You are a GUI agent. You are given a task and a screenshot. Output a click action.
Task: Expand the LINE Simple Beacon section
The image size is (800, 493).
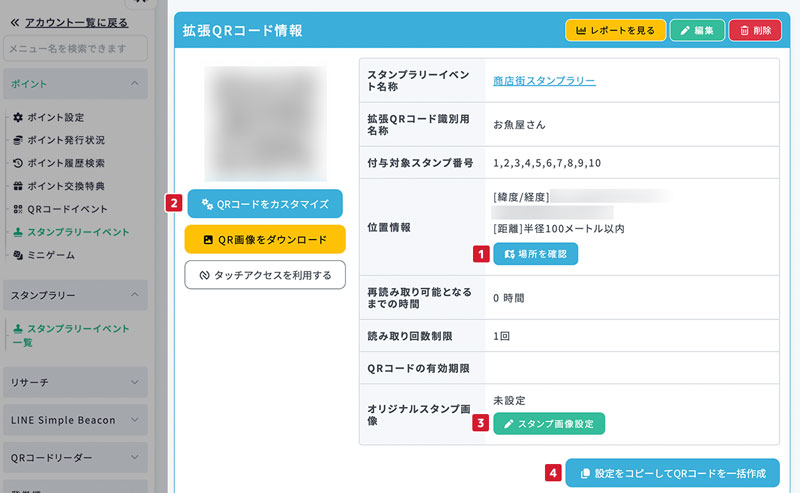[x=134, y=420]
